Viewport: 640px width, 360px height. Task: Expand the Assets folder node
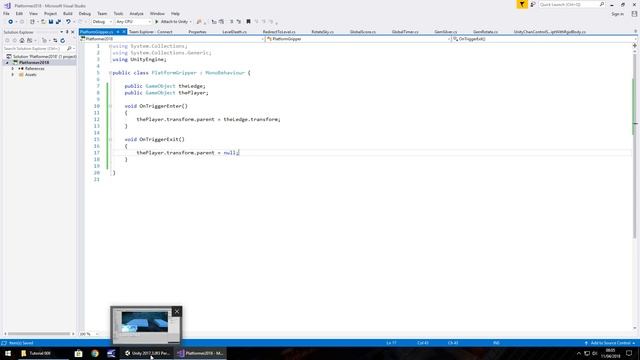point(13,75)
